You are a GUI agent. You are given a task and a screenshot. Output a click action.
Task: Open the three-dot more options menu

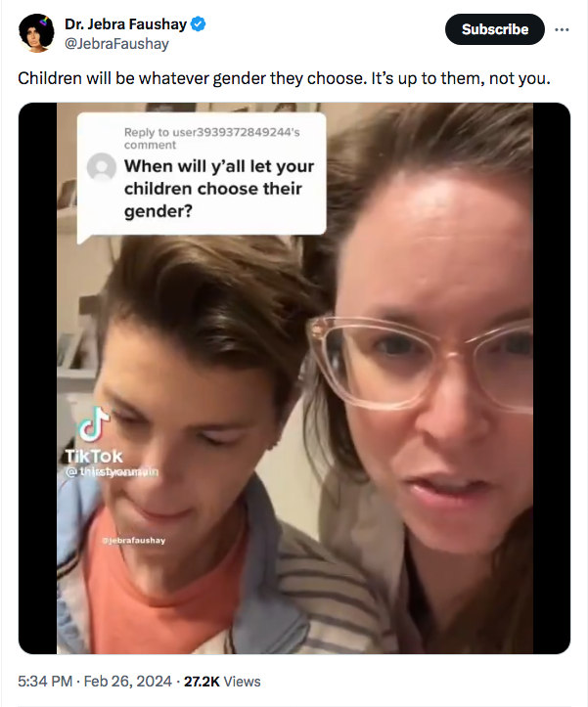point(562,29)
